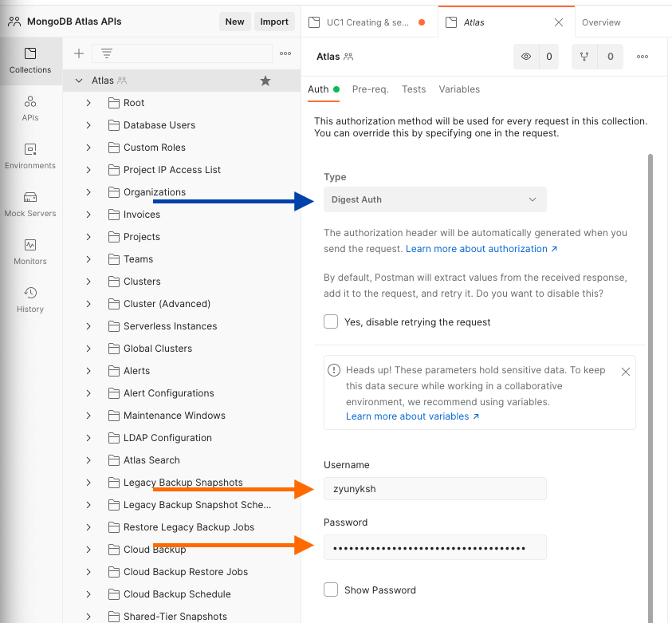Viewport: 672px width, 623px height.
Task: Click the Invoices folder icon
Action: (x=113, y=215)
